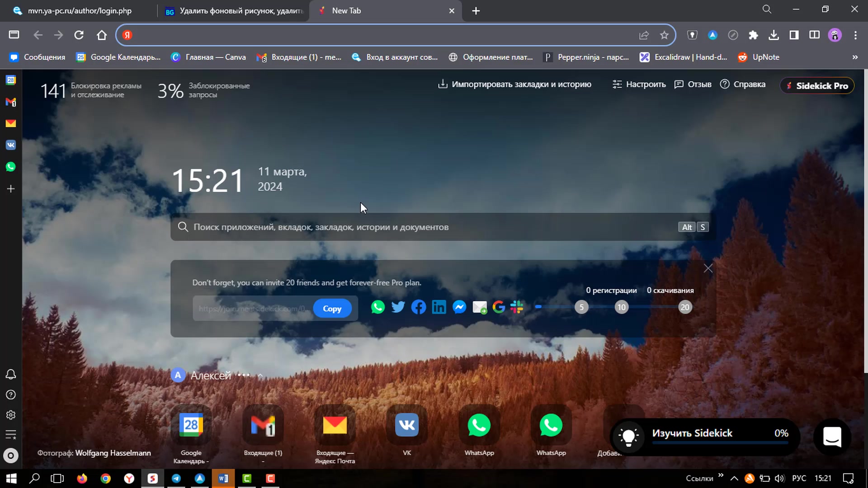Viewport: 868px width, 488px height.
Task: Open the sidebar settings gear
Action: pos(11,415)
